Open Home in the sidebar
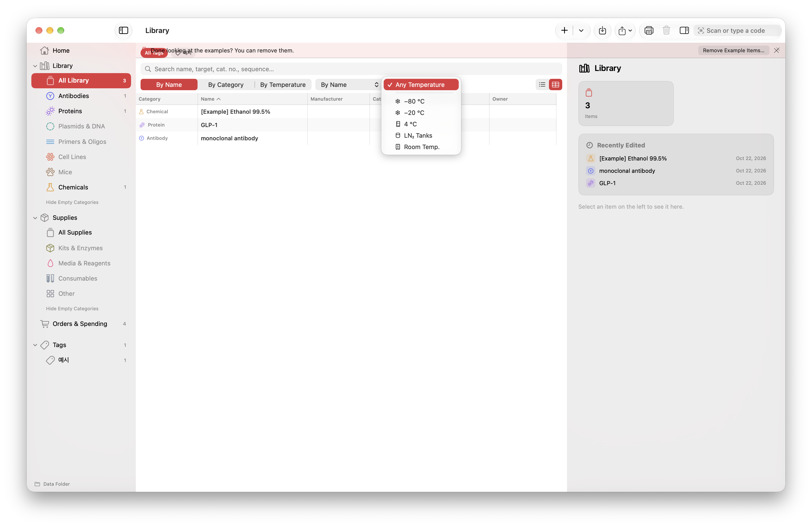812x527 pixels. 81,51
